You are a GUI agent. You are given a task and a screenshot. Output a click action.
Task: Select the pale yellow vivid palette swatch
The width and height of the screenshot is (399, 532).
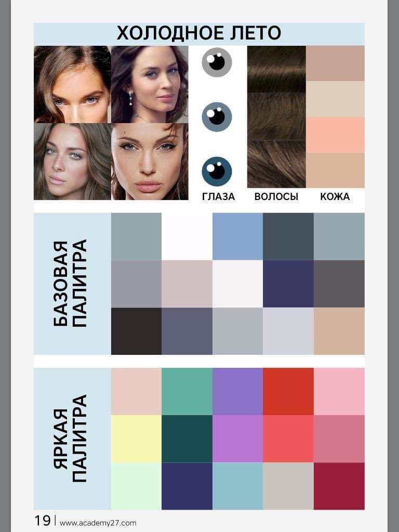[x=137, y=439]
